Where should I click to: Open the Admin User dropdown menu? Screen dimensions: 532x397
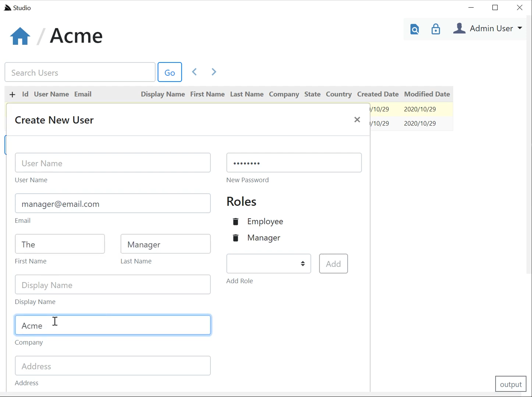[x=488, y=28]
